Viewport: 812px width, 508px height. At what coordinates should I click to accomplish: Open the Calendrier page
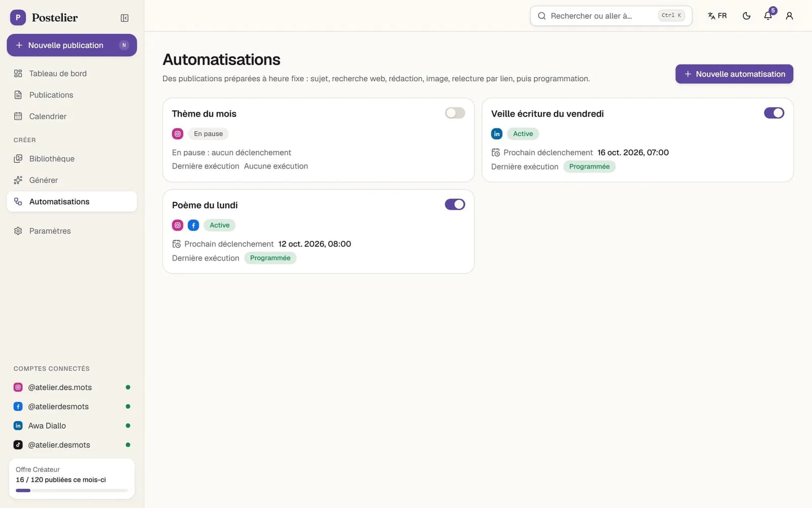coord(72,116)
